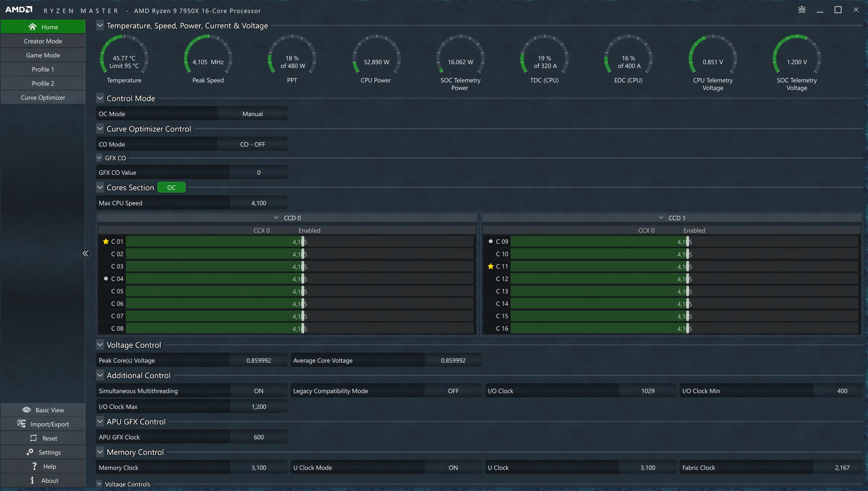Collapse the Voltage Control section
The width and height of the screenshot is (868, 491).
tap(100, 345)
